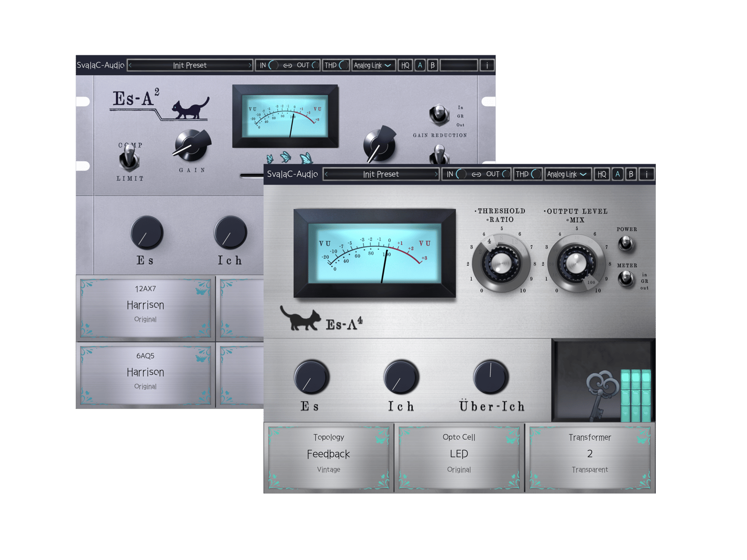
Task: Click the GAIN knob in Es-A² window
Action: click(x=191, y=145)
